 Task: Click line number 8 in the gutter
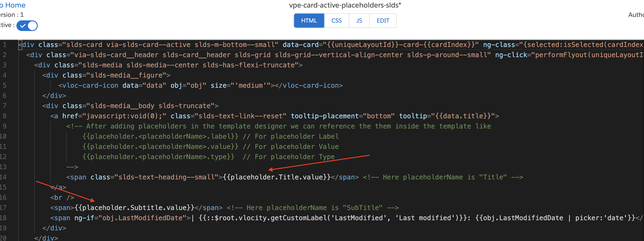point(4,116)
